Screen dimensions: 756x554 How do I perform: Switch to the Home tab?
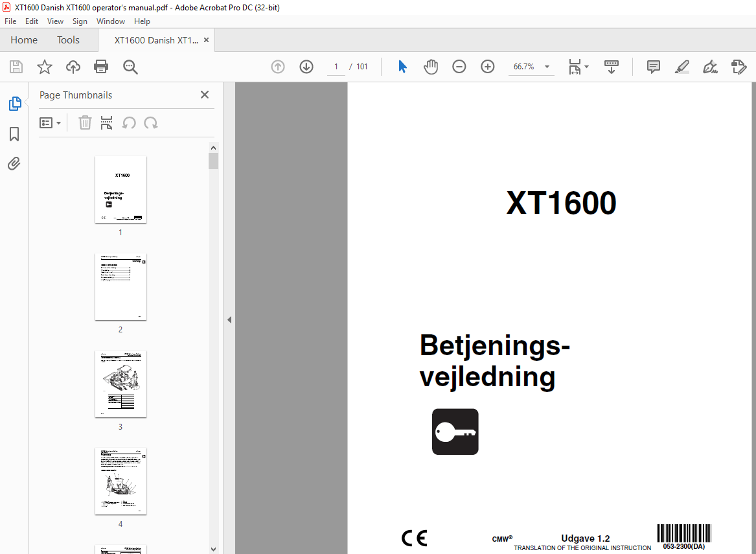pos(24,40)
